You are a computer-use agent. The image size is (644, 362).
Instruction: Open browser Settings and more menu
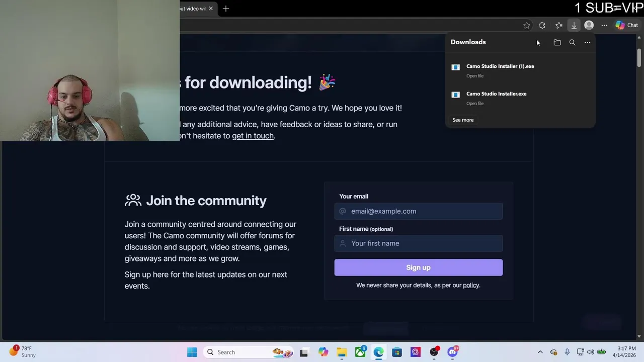coord(604,25)
